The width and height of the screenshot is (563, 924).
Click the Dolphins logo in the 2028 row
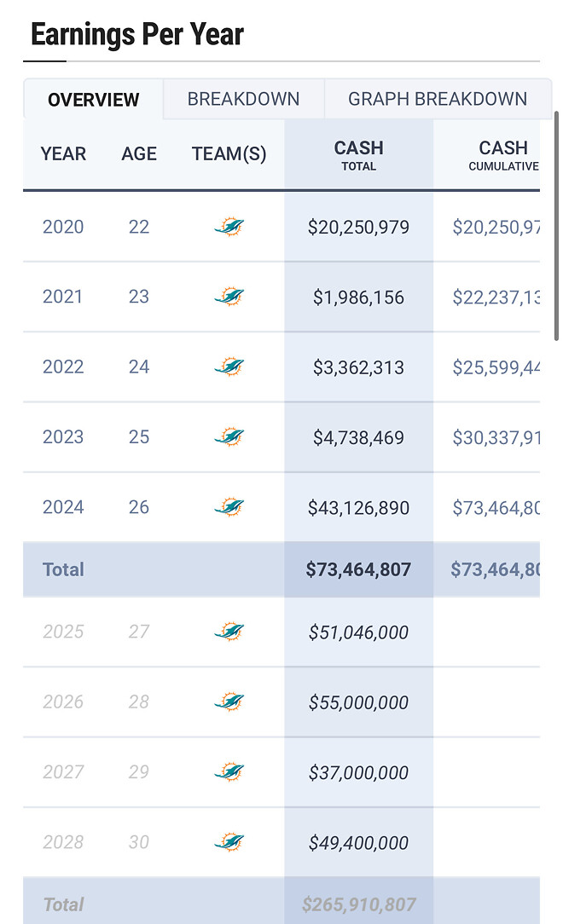coord(229,842)
